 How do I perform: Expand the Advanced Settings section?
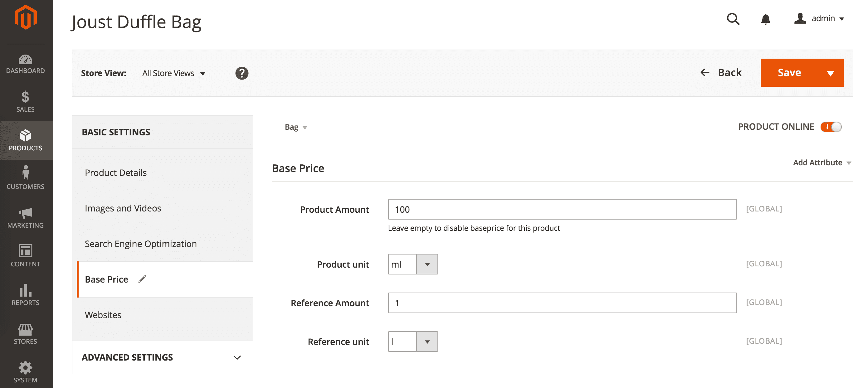162,357
